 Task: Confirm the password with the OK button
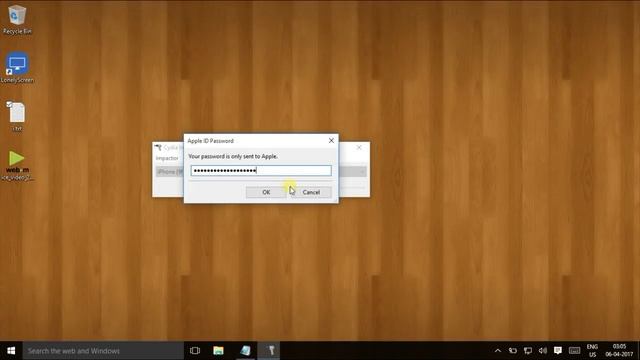coord(266,192)
